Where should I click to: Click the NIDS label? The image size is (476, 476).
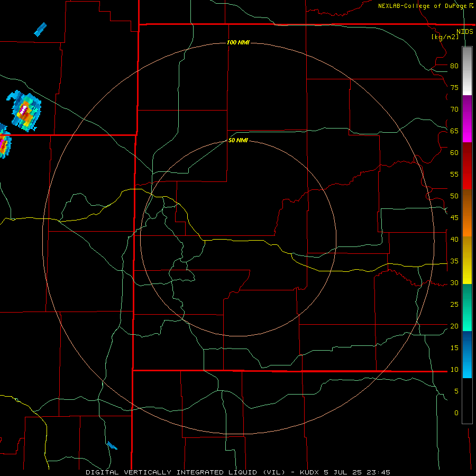(464, 32)
